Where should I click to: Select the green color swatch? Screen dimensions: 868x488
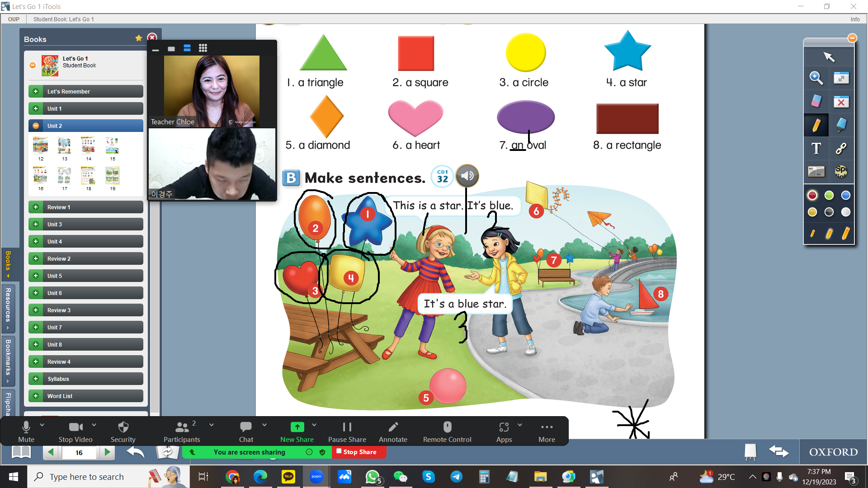[829, 195]
